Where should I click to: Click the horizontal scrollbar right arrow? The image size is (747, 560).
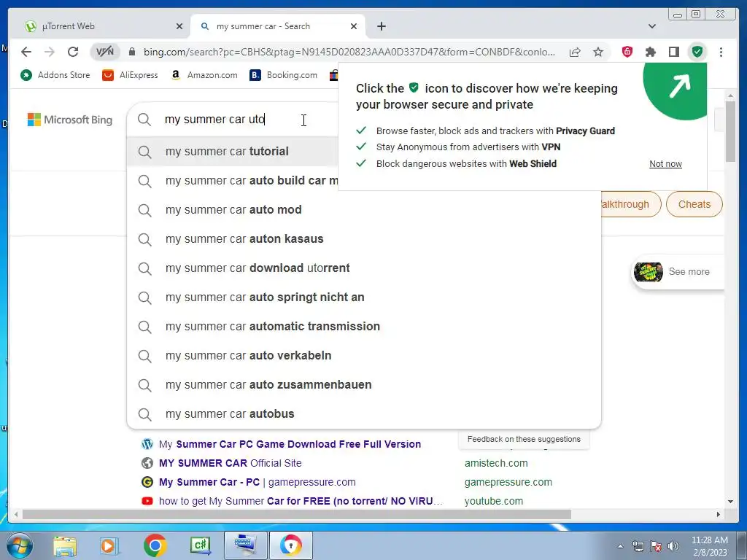coord(719,514)
